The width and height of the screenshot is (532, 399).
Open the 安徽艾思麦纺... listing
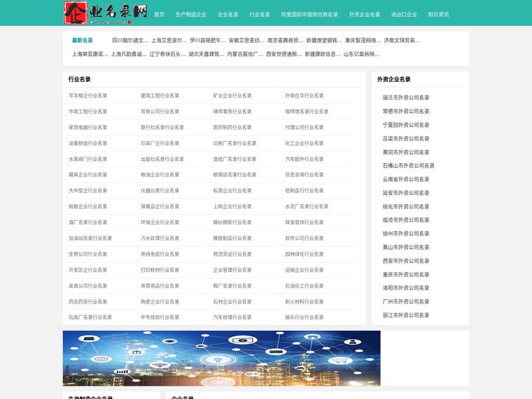(x=247, y=41)
